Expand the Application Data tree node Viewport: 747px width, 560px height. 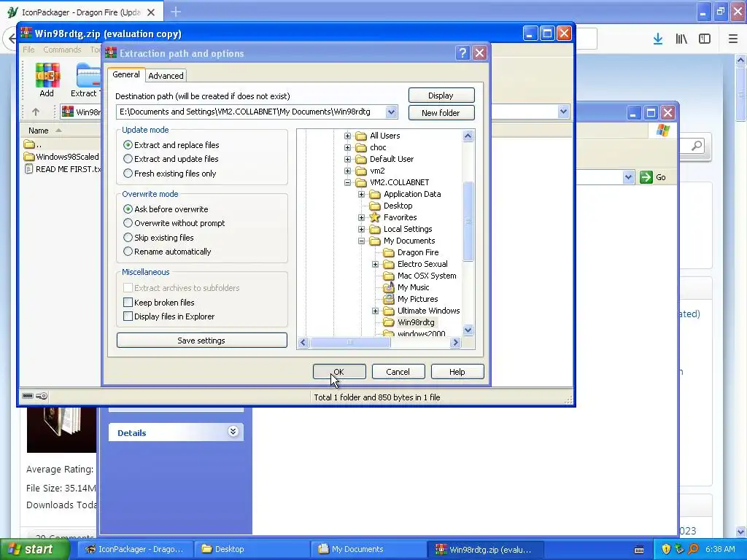[362, 194]
